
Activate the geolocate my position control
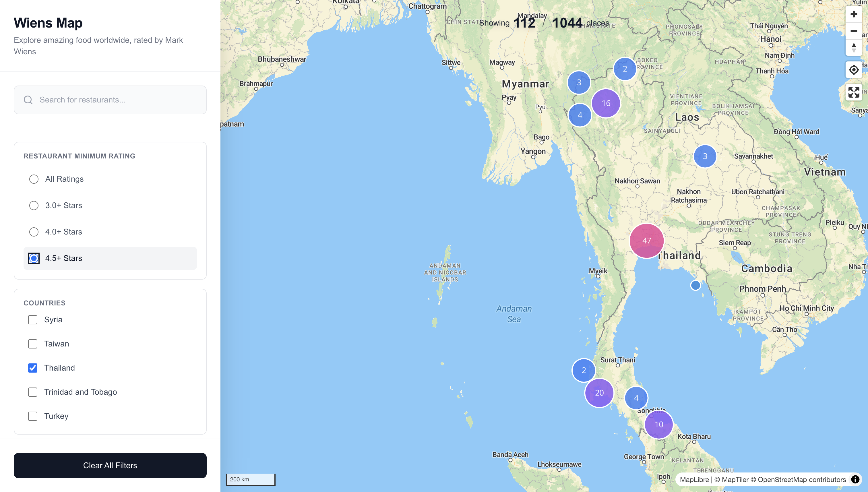[854, 69]
